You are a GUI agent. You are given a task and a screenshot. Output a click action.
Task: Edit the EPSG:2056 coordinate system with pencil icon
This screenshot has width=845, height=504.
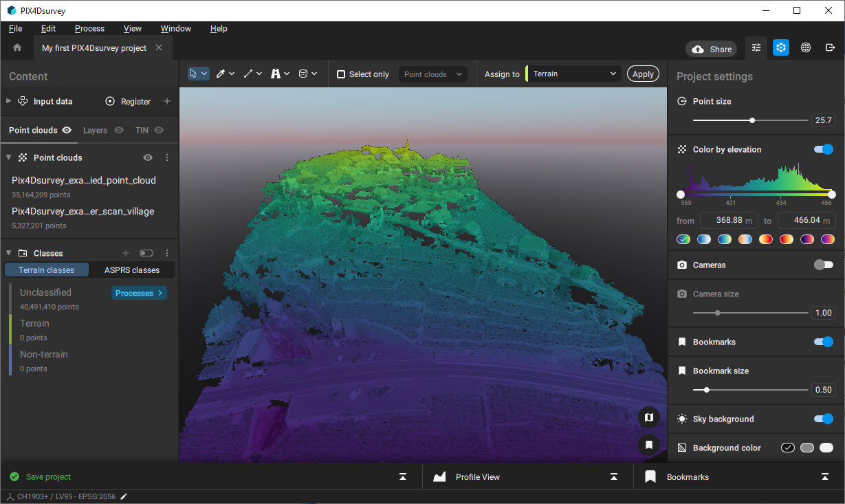click(x=123, y=496)
